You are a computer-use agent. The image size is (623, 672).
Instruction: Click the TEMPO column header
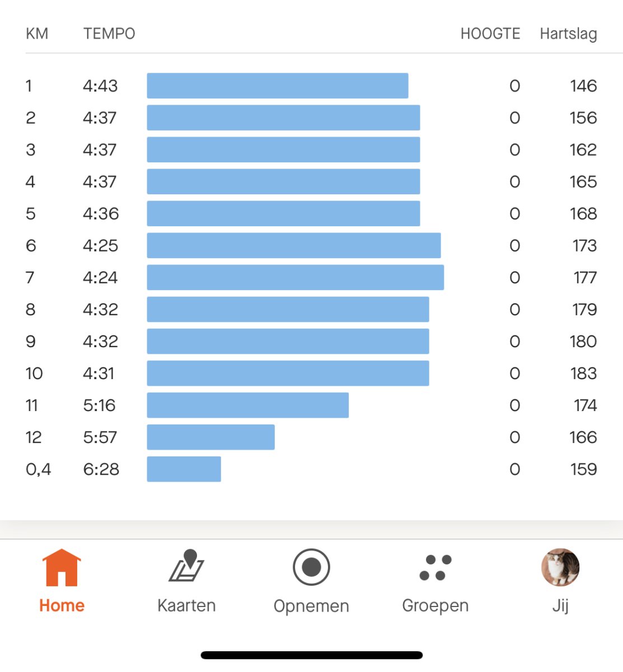pyautogui.click(x=109, y=34)
